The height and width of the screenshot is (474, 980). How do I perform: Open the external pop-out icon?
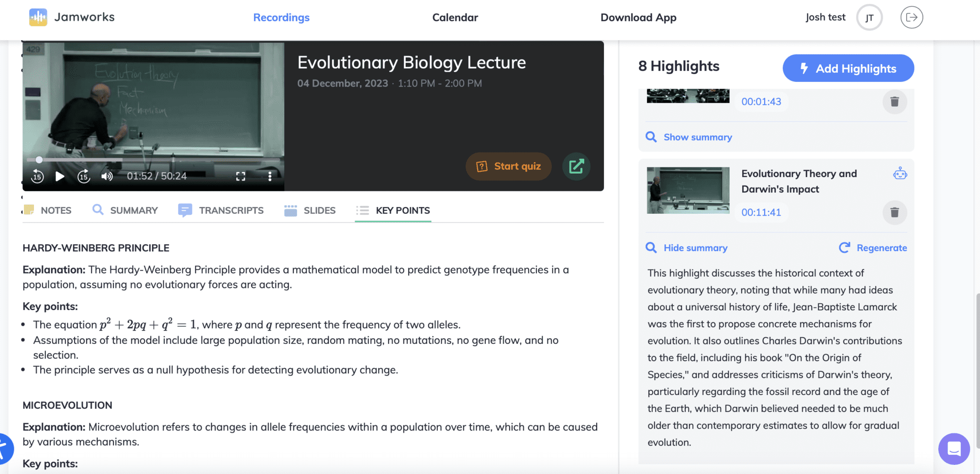[x=576, y=166]
